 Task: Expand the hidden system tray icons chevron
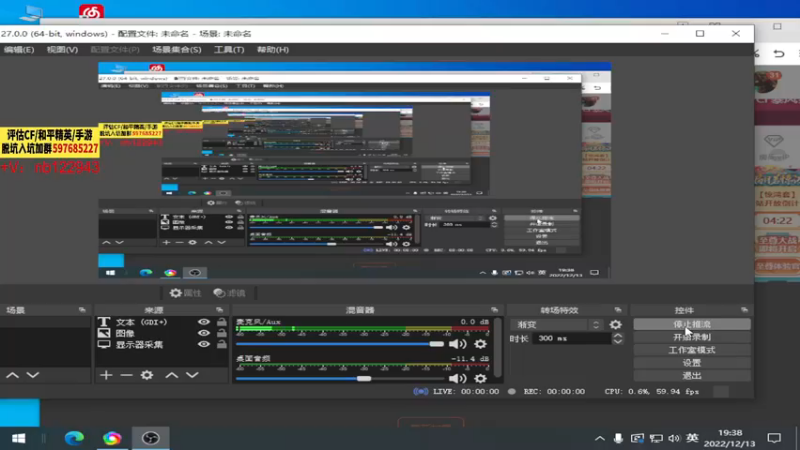coord(600,438)
